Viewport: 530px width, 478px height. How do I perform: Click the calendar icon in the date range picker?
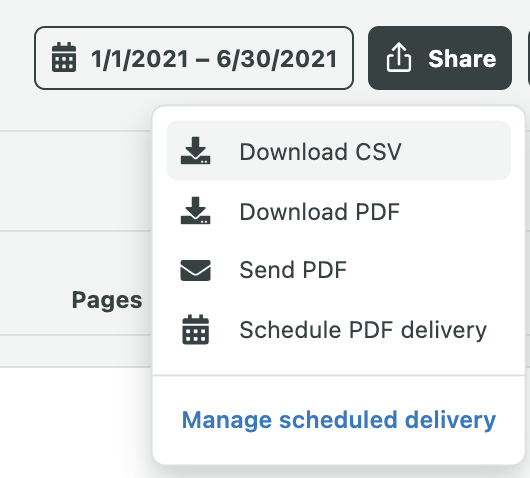coord(64,57)
